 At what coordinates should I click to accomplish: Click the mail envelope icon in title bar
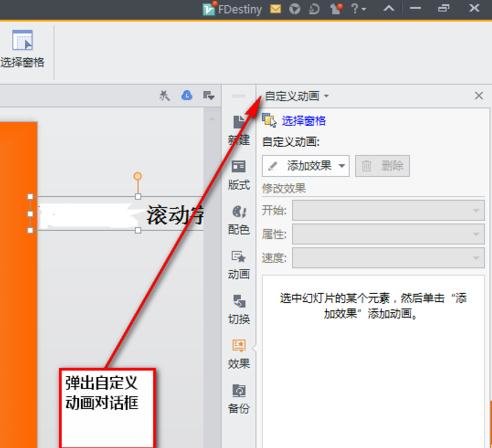275,9
